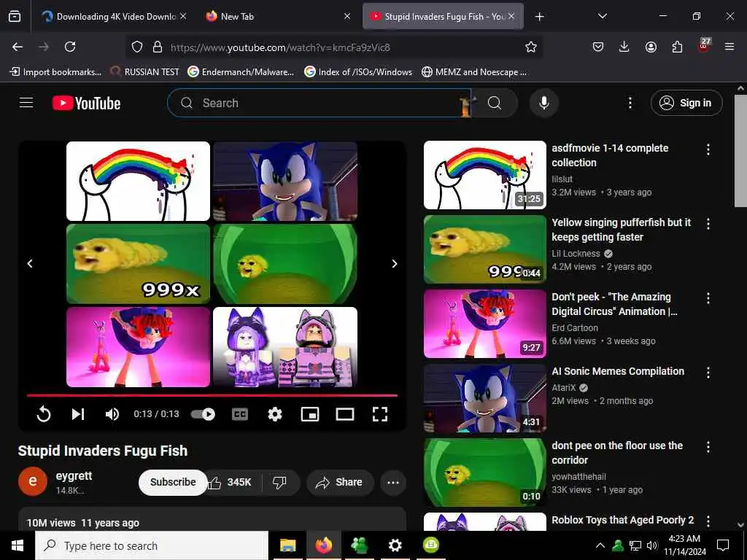Image resolution: width=747 pixels, height=560 pixels.
Task: Open options for Roblox Toys that Aged Poorly 2
Action: [708, 521]
